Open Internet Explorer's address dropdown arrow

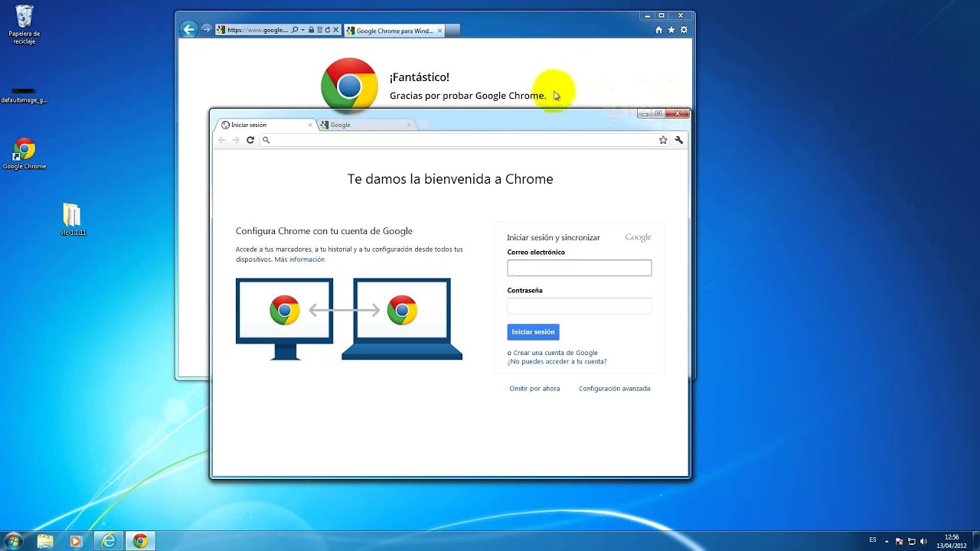302,30
